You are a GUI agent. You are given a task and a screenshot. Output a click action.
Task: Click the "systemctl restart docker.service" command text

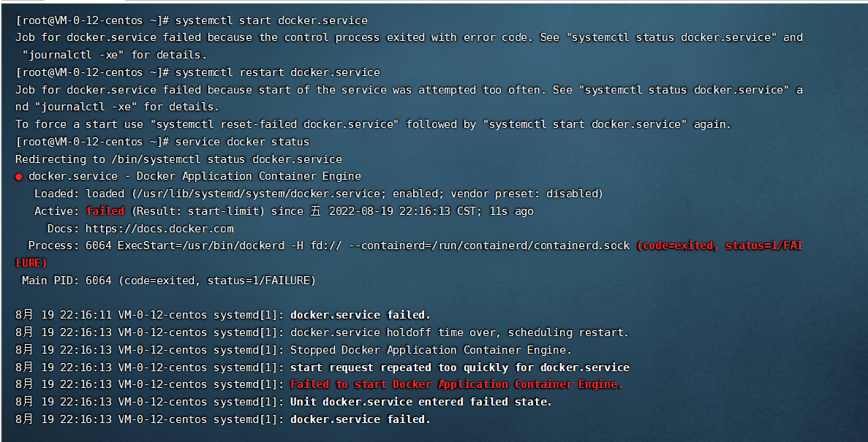(x=278, y=72)
